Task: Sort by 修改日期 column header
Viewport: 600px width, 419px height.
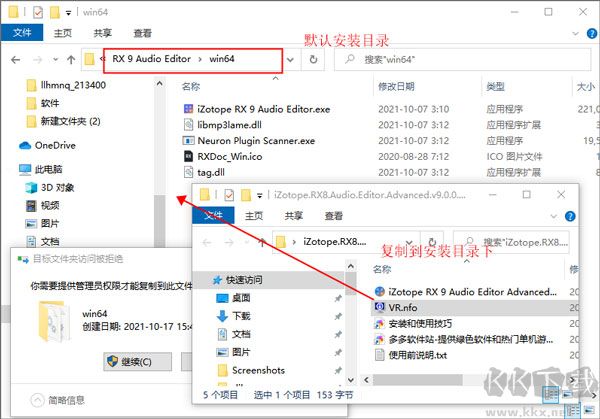Action: [396, 86]
